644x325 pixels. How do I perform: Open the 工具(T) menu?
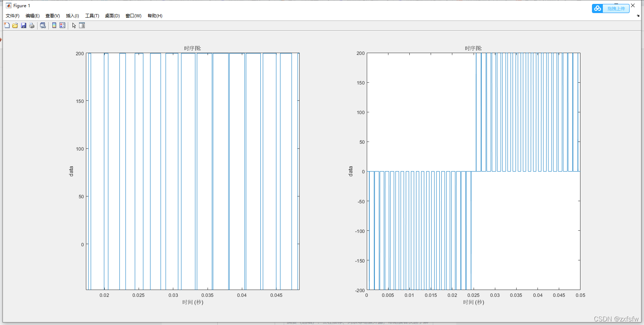92,16
